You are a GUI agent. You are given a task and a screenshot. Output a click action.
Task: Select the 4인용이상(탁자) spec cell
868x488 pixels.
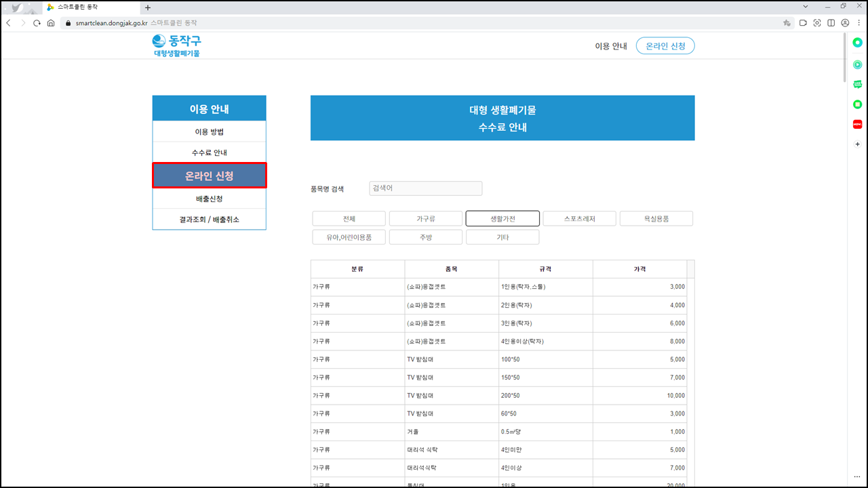546,342
